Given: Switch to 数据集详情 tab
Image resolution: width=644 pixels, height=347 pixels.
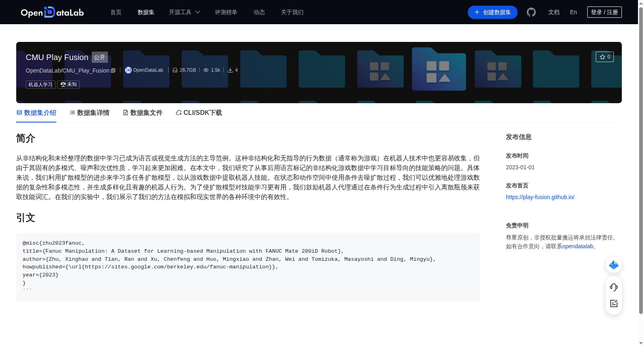Looking at the screenshot, I should coord(89,113).
